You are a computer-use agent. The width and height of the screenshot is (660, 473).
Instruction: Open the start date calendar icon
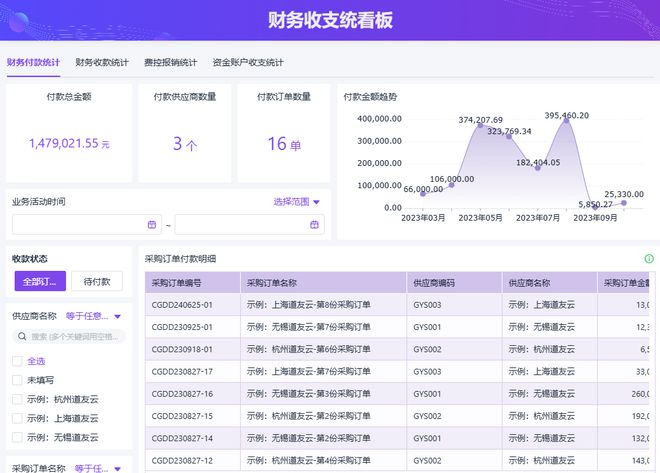coord(152,225)
